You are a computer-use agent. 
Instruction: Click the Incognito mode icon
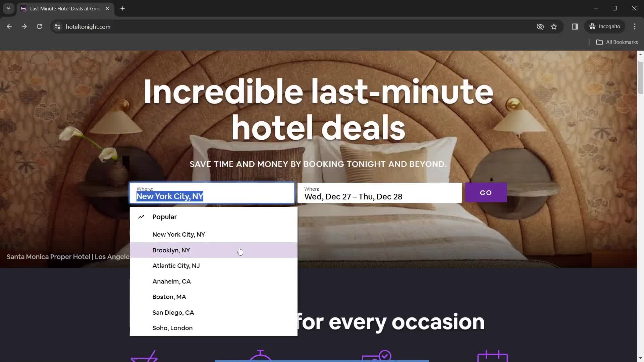(593, 26)
